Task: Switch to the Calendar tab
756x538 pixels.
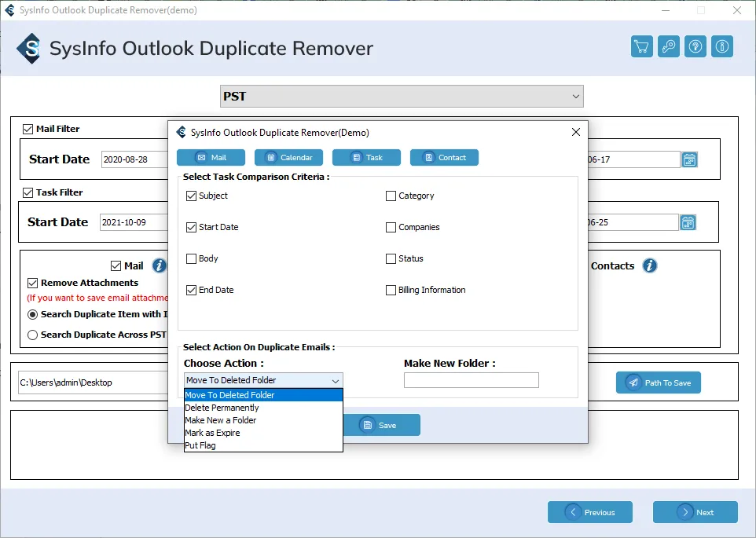Action: pos(289,157)
